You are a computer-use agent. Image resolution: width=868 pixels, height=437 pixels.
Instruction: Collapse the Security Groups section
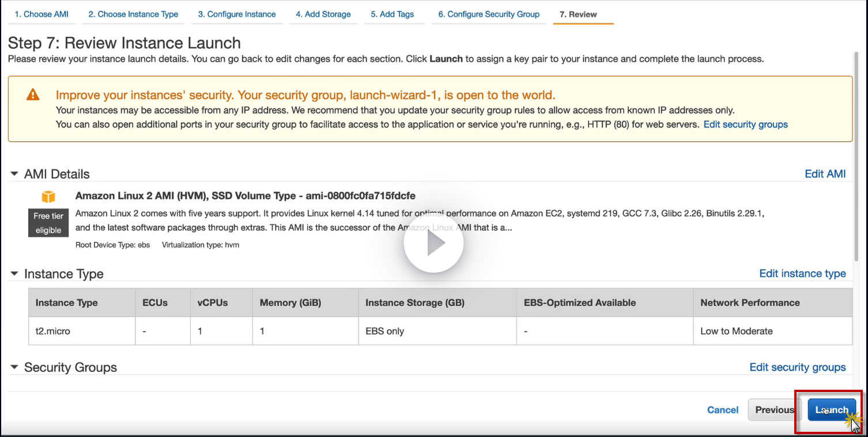14,367
